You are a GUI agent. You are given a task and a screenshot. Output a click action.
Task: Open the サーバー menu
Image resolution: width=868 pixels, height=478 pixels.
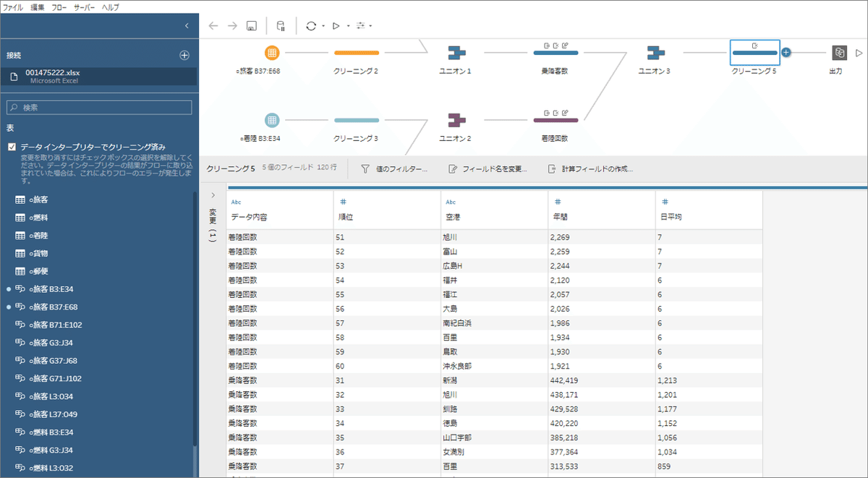coord(83,6)
